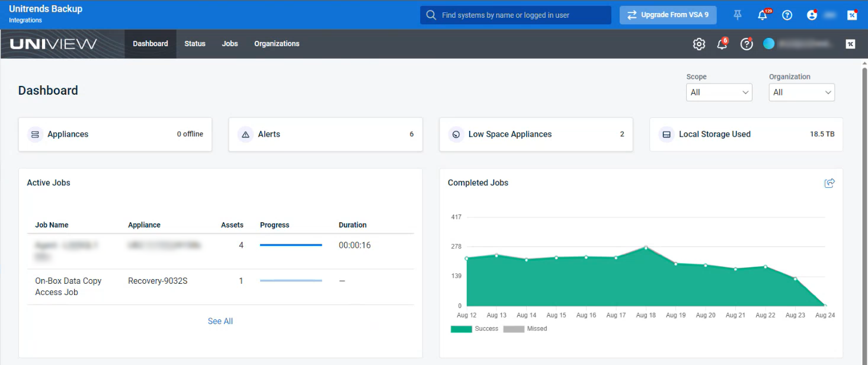The height and width of the screenshot is (365, 868).
Task: Open top bar notifications bell showing 129
Action: tap(763, 15)
